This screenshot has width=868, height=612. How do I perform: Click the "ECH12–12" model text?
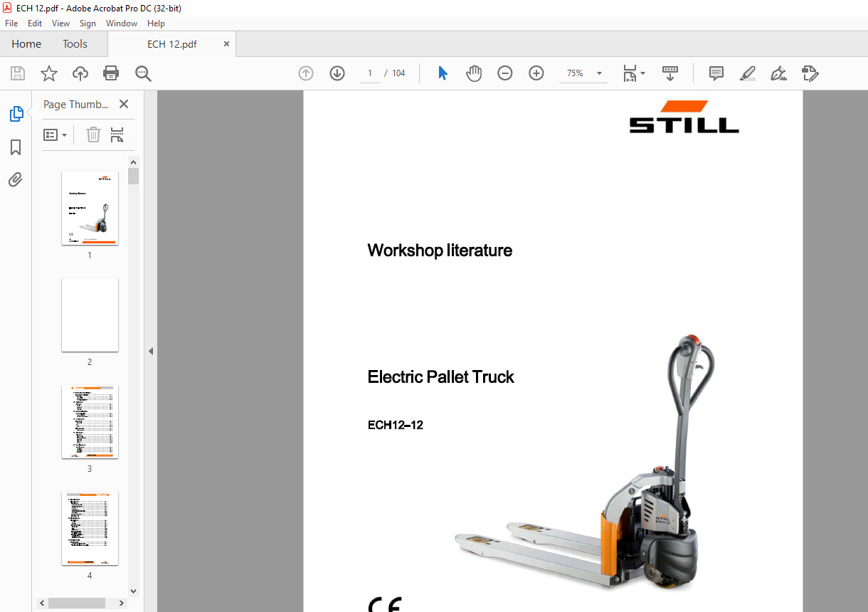coord(395,426)
